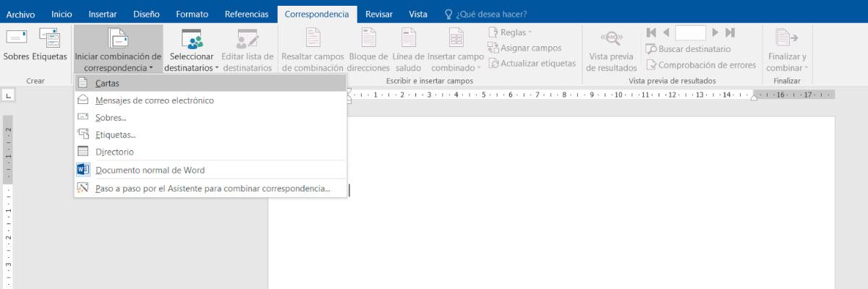The image size is (868, 289).
Task: Toggle Vista previa de resultados
Action: 611,49
